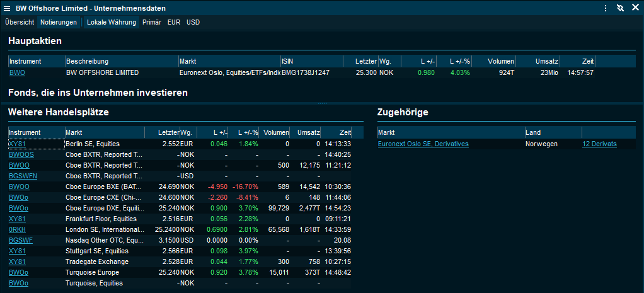Sort Weitere Handelsplätze by the Umsatz column
Screen dimensions: 644x293
(308, 133)
